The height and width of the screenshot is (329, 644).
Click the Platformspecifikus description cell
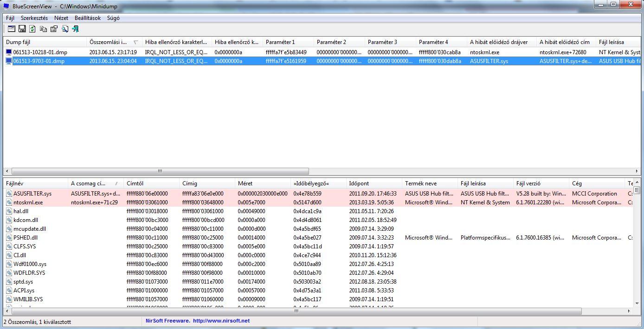[x=485, y=238]
